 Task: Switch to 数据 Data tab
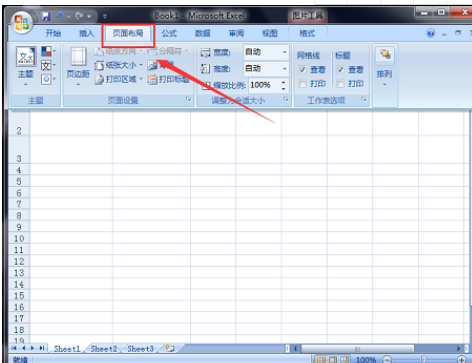click(203, 33)
